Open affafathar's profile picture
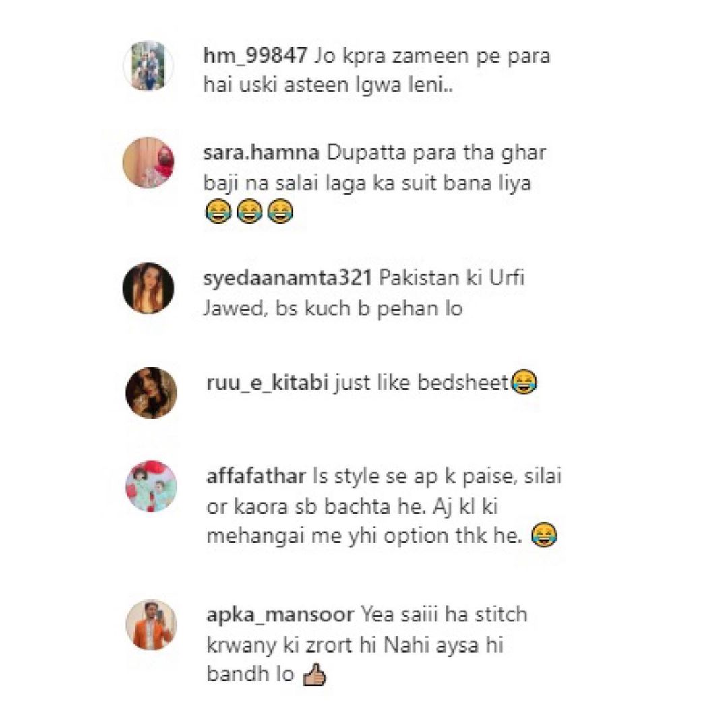The image size is (728, 728). pyautogui.click(x=152, y=486)
